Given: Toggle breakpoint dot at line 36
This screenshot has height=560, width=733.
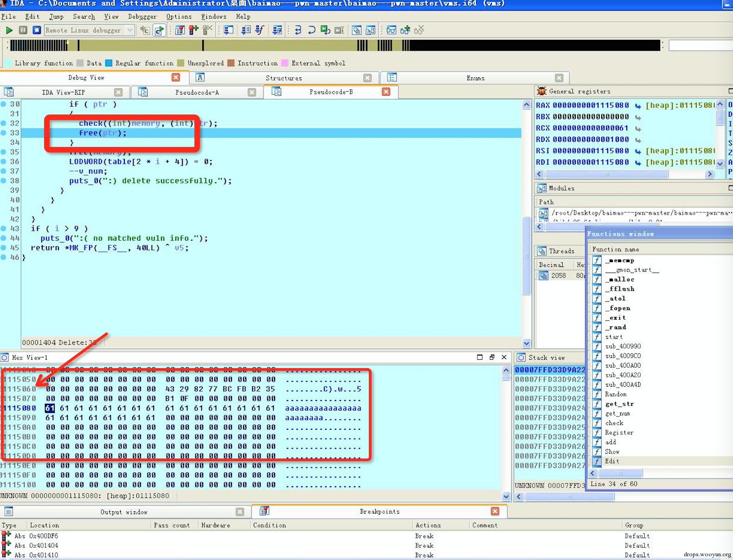Looking at the screenshot, I should (3, 161).
